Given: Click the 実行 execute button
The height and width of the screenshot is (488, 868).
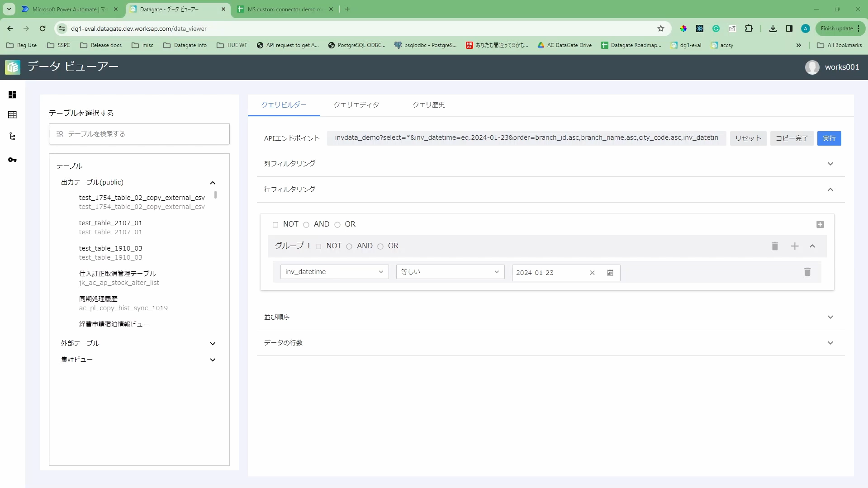Looking at the screenshot, I should 829,138.
